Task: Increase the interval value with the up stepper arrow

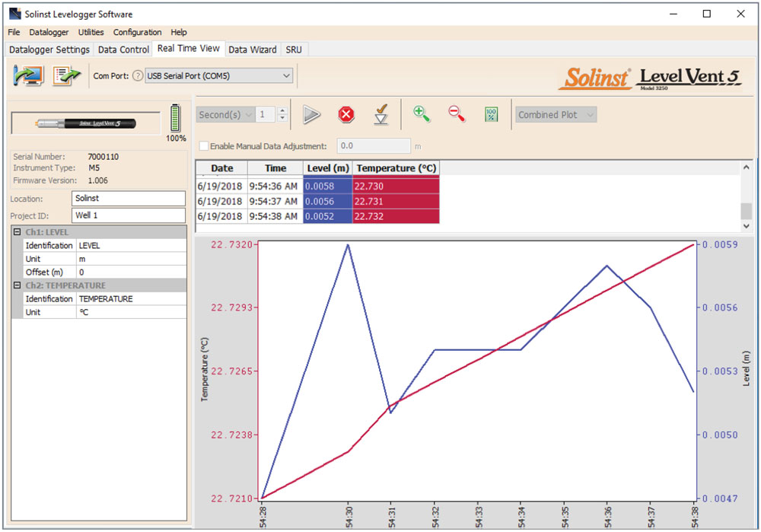Action: pyautogui.click(x=282, y=110)
